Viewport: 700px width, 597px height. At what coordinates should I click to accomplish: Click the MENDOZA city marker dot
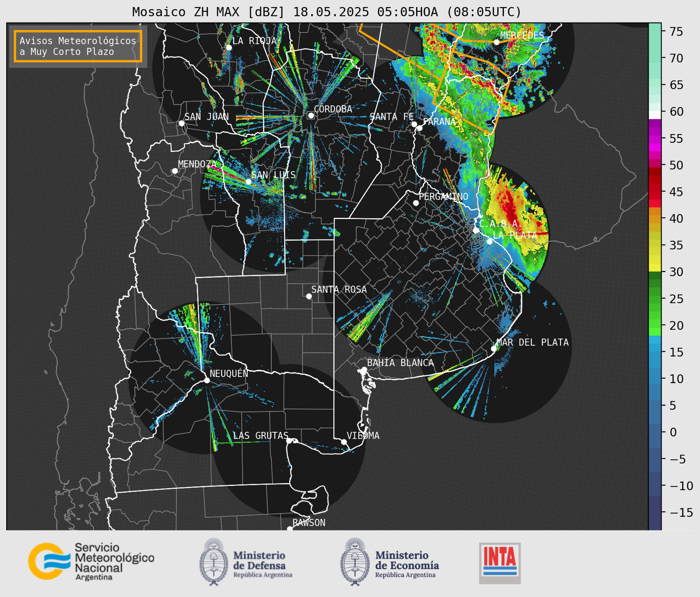175,171
